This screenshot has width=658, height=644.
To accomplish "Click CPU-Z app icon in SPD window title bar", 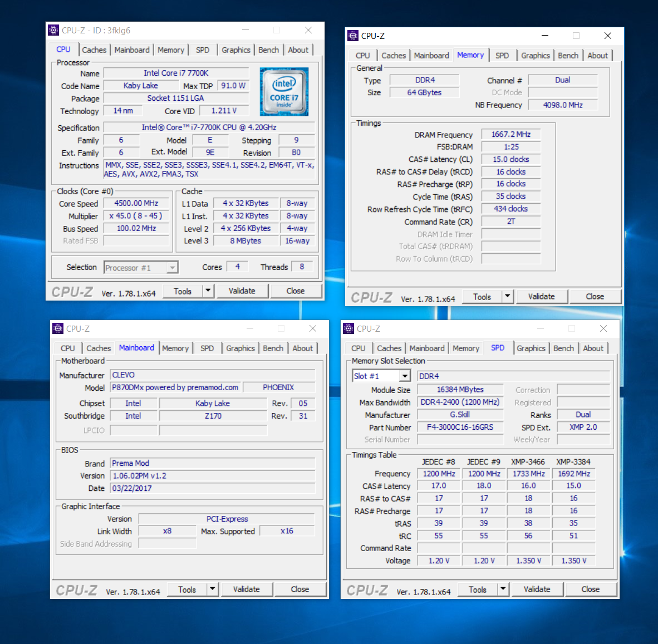I will (x=348, y=328).
